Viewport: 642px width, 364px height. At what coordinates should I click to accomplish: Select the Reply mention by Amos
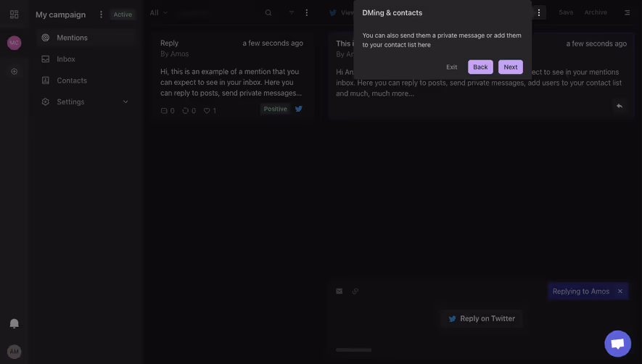tap(231, 77)
